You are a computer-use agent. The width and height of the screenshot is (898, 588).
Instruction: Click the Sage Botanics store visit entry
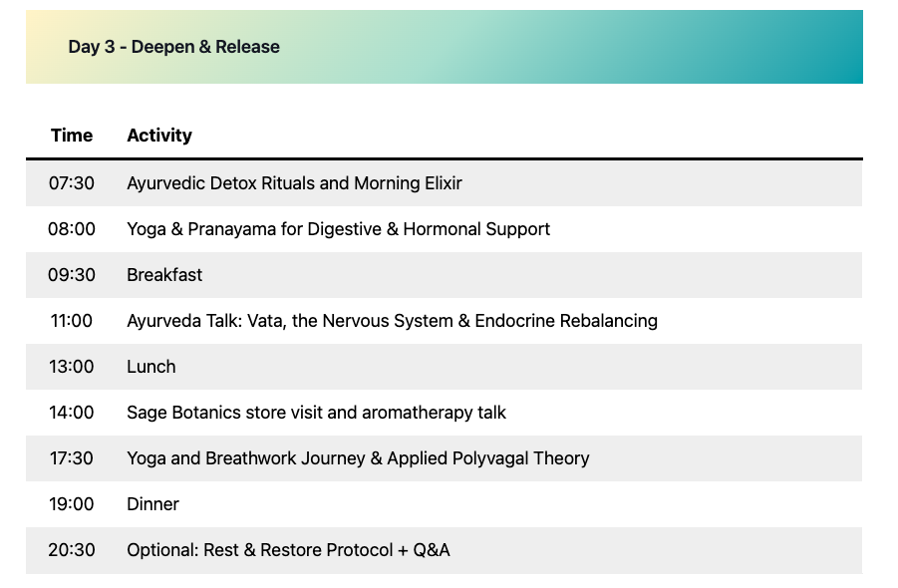click(x=316, y=413)
